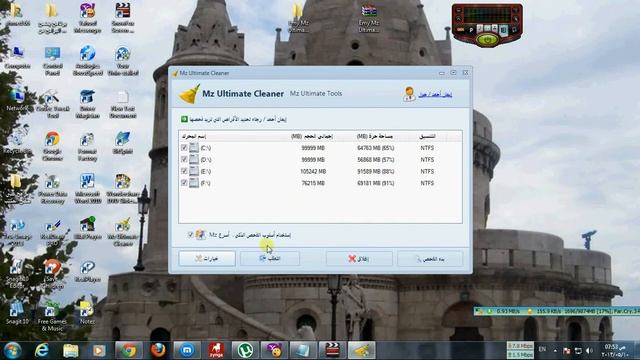Open the Control Panel desktop icon
The image size is (640, 360).
point(53,60)
